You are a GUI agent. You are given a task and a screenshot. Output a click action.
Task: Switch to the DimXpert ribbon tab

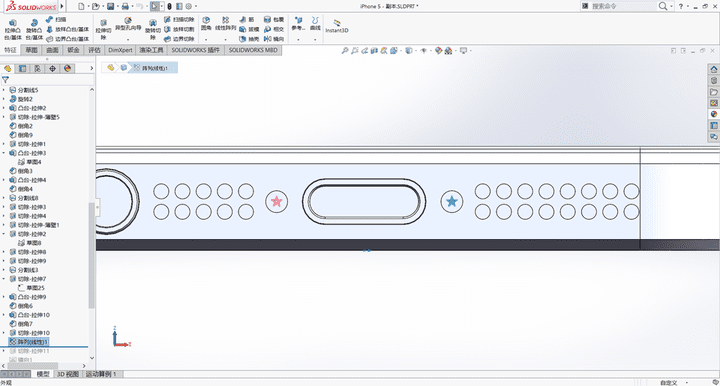point(120,50)
